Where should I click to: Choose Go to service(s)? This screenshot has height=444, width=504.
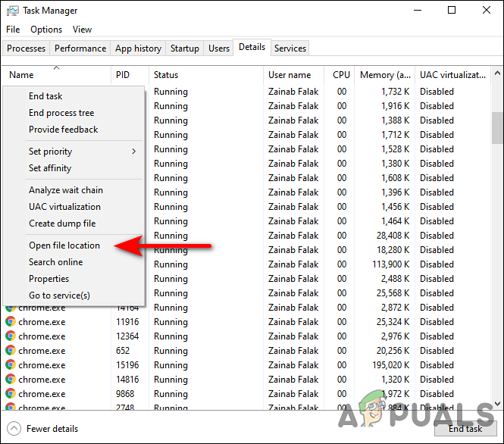coord(74,295)
